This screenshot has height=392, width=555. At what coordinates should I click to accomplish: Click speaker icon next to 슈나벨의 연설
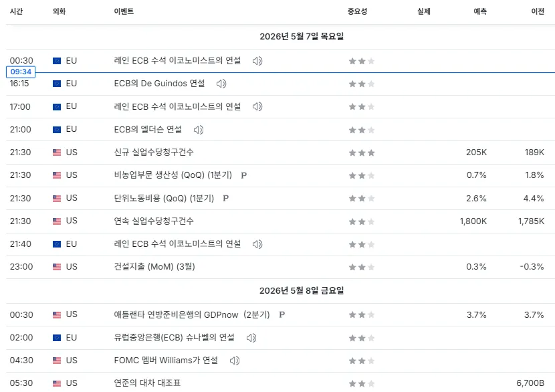[x=251, y=338]
